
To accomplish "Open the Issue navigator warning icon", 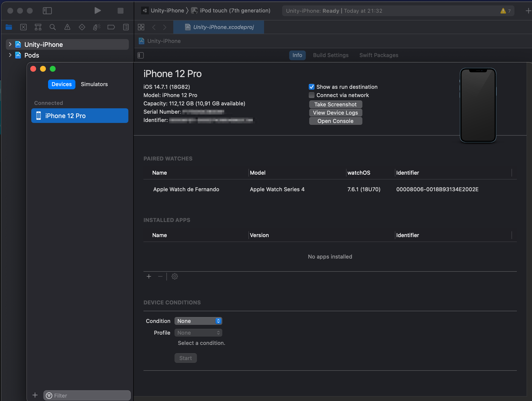I will click(67, 27).
